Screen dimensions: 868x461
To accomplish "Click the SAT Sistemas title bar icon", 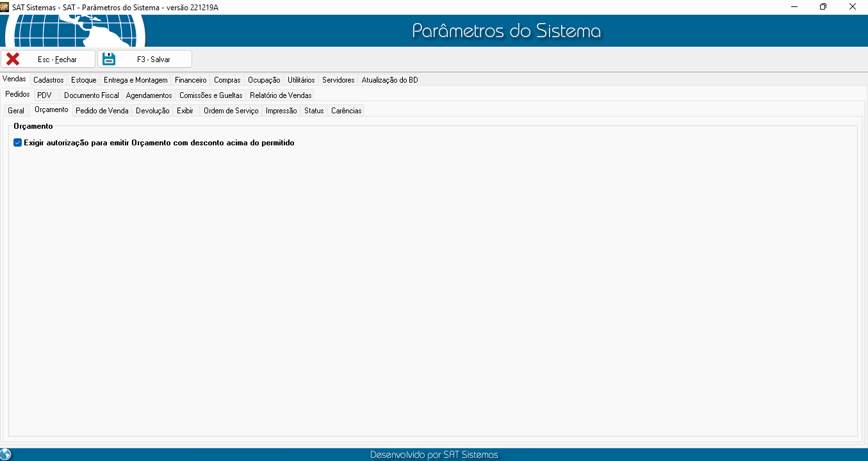I will tap(5, 6).
